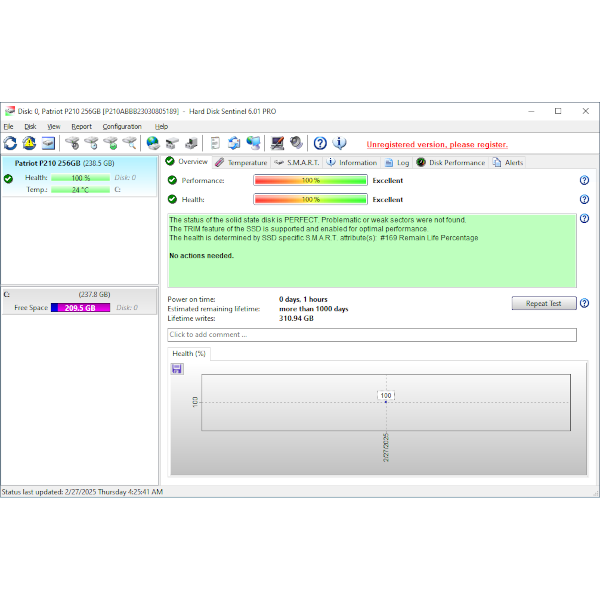Screen dimensions: 600x600
Task: Click the yellow warning triangle toolbar icon
Action: click(29, 143)
